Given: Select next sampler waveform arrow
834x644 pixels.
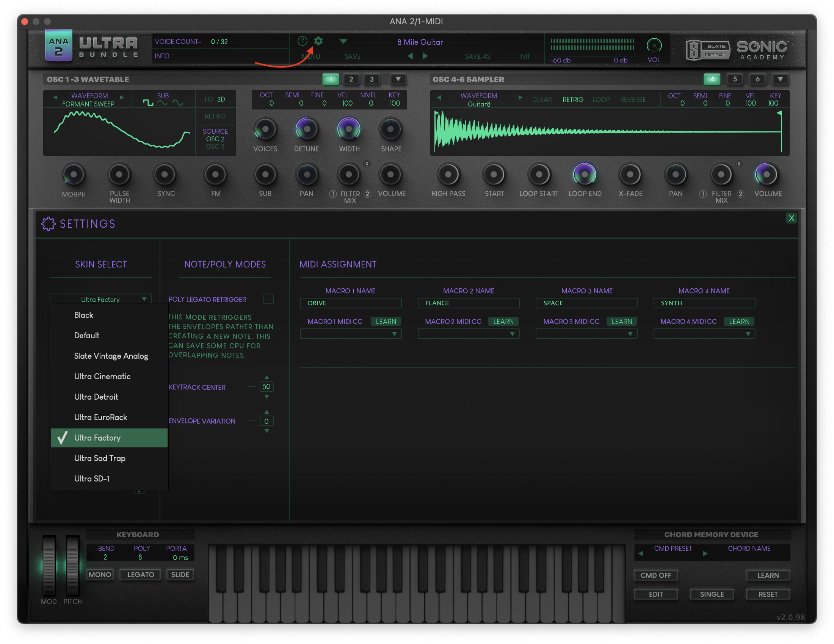Looking at the screenshot, I should point(520,97).
